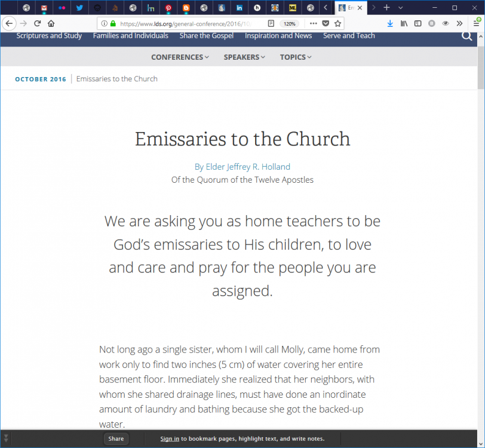Click the eye extension icon in toolbar
This screenshot has width=485, height=448.
point(446,23)
